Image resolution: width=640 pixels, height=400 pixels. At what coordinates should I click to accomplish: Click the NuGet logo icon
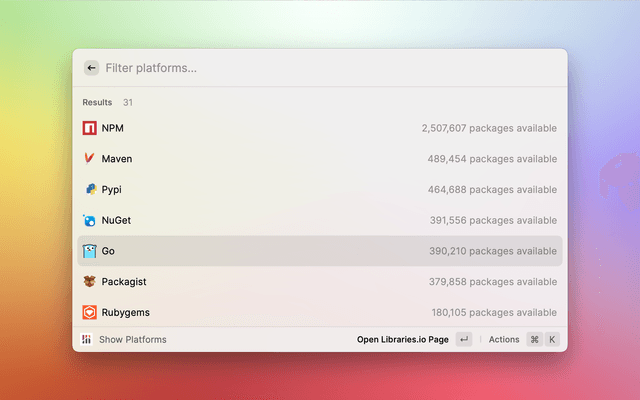coord(89,220)
